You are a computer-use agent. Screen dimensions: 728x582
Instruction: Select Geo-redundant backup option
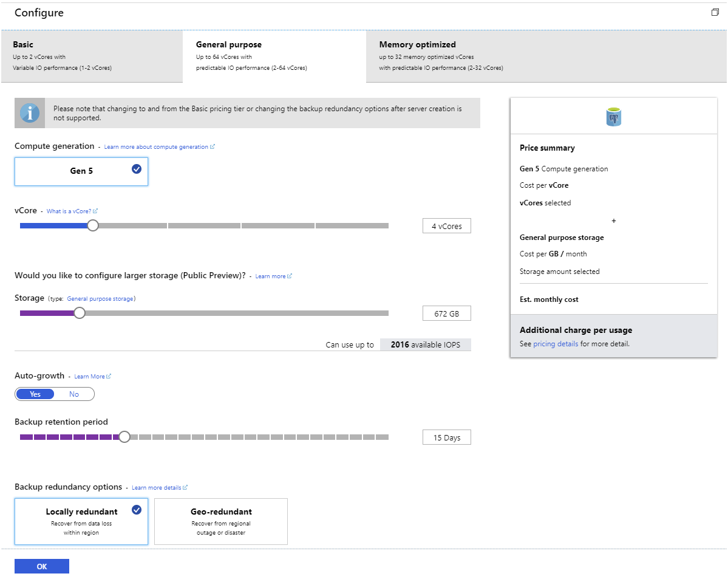[221, 521]
